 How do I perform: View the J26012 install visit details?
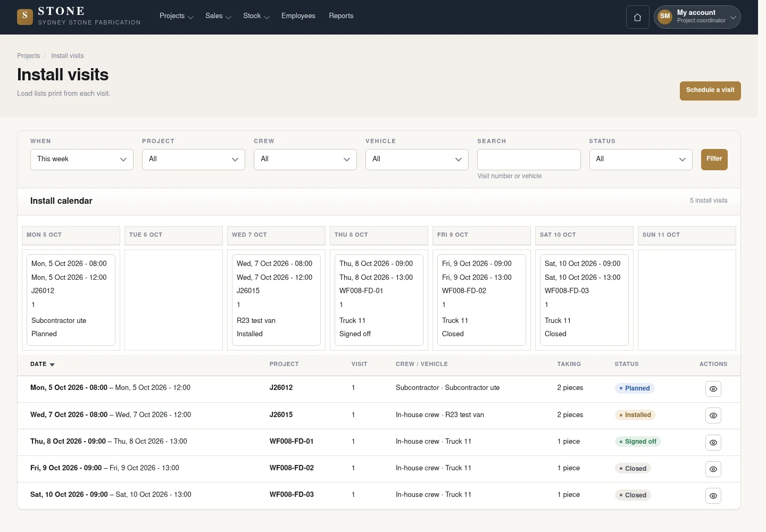pos(713,389)
